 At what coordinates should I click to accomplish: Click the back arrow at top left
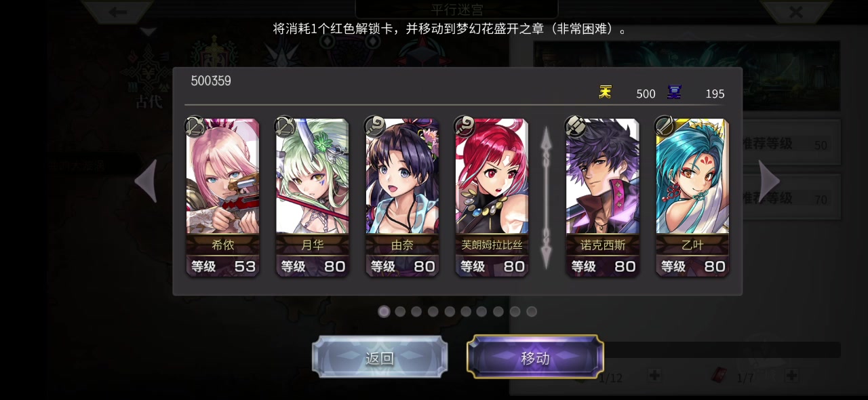pos(118,12)
